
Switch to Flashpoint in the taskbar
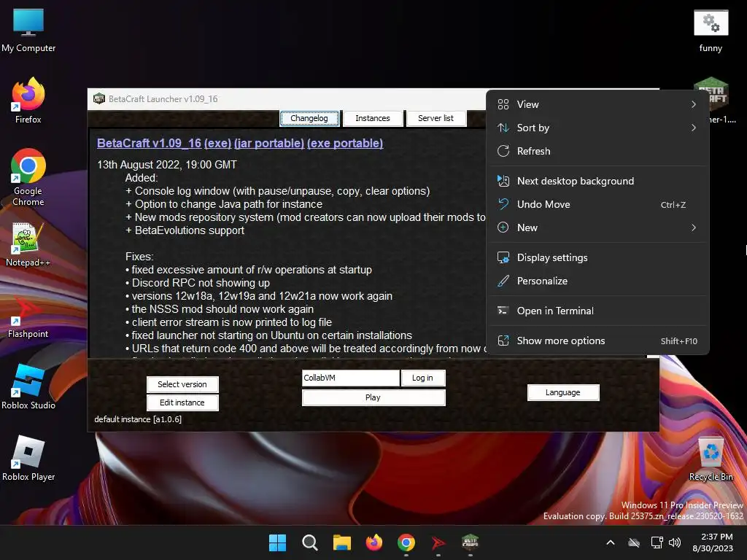point(438,542)
